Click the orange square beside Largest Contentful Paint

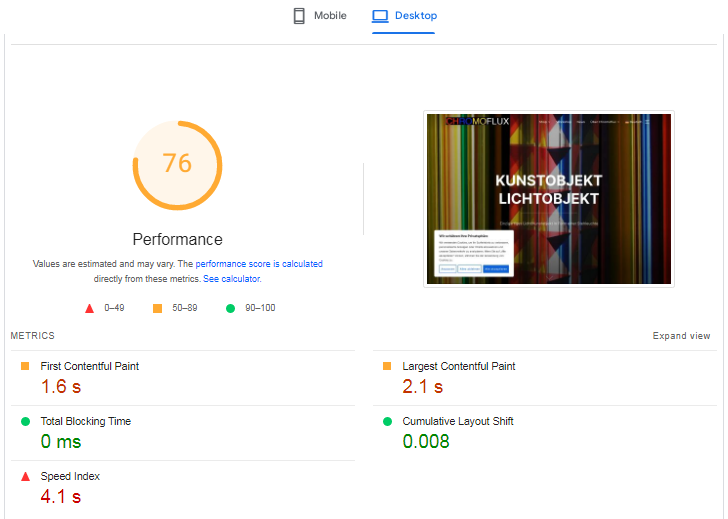tap(387, 366)
